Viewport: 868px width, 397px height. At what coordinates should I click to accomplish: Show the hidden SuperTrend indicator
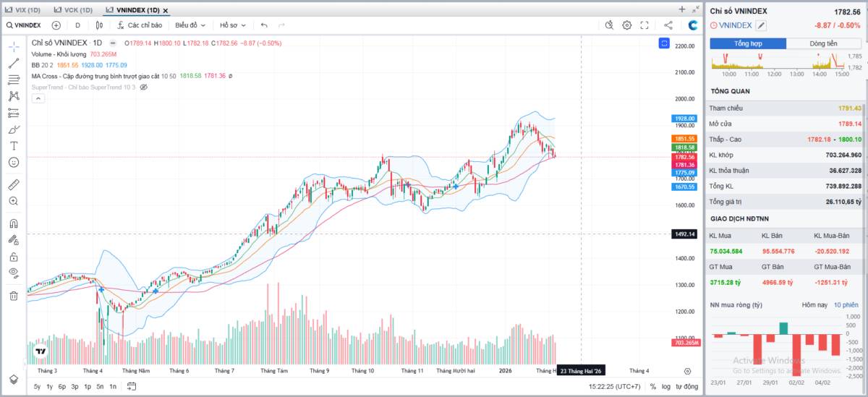(x=143, y=87)
